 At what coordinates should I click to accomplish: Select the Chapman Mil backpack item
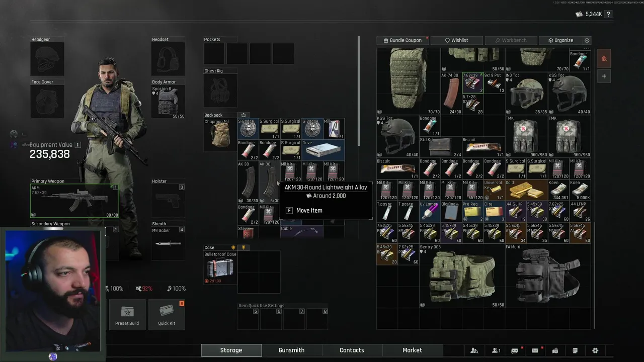coord(220,135)
